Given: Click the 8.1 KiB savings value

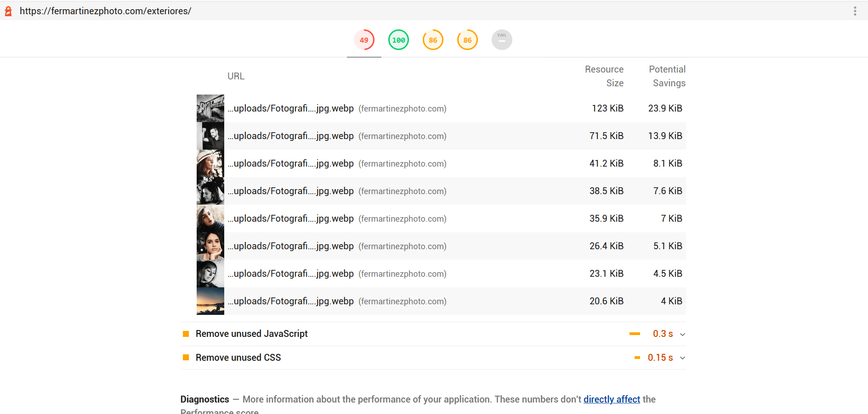Looking at the screenshot, I should 668,163.
